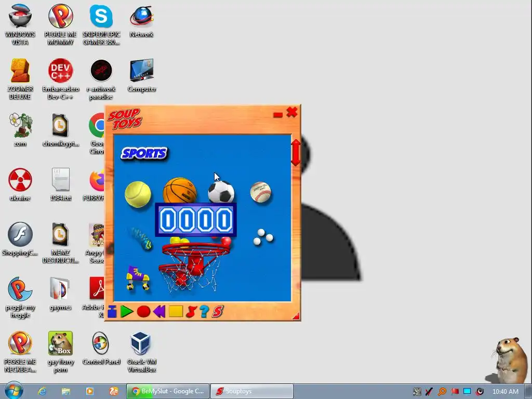
Task: Select the Embarcadero Dev-C++ desktop icon
Action: click(x=60, y=79)
